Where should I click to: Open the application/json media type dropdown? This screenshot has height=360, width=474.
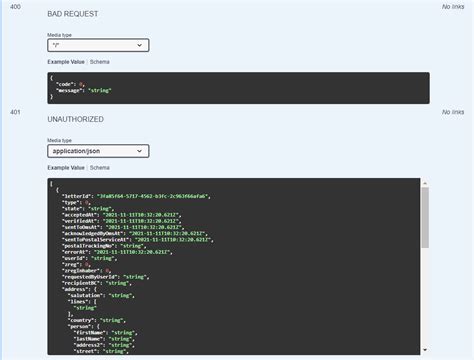[x=98, y=151]
